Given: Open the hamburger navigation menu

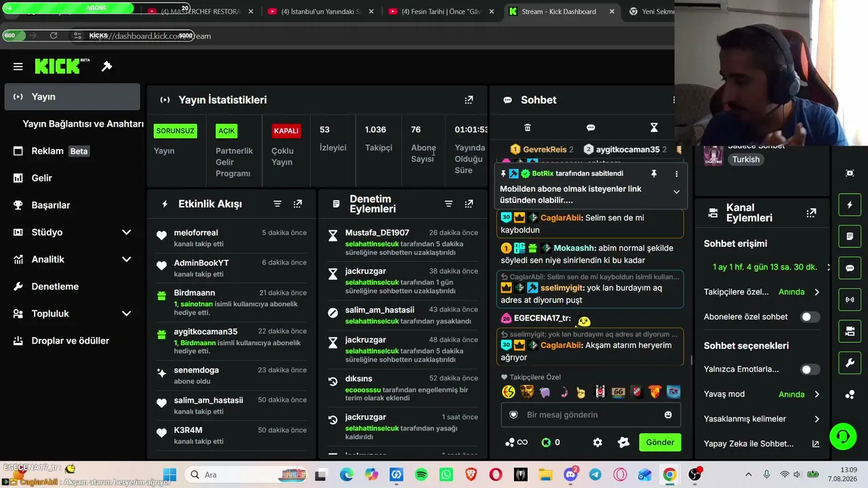Looking at the screenshot, I should [x=18, y=66].
